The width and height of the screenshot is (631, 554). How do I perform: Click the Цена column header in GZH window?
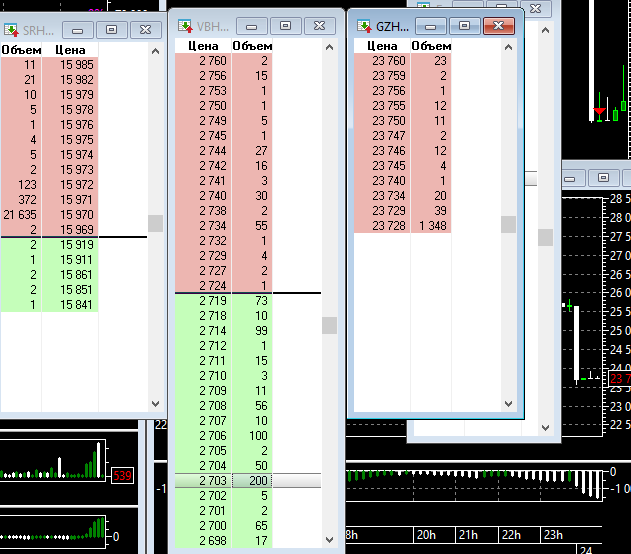382,46
